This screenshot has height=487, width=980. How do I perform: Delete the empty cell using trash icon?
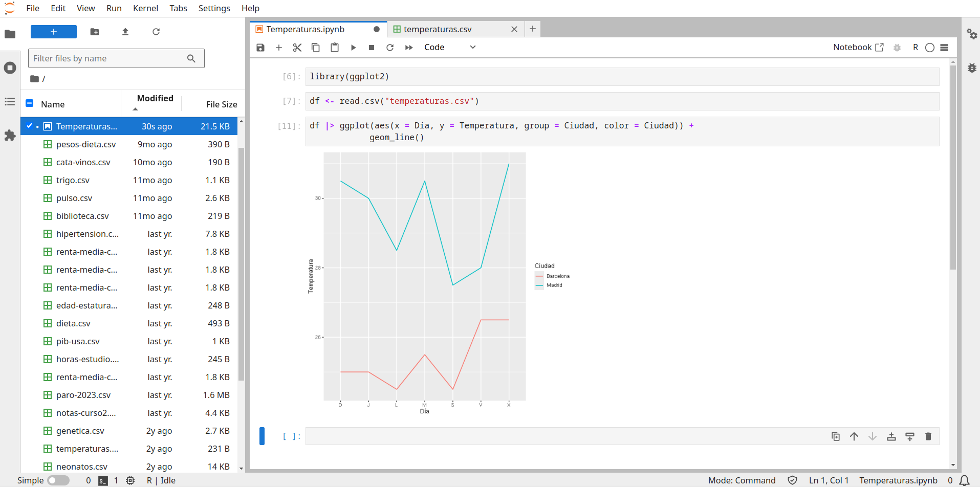tap(928, 436)
